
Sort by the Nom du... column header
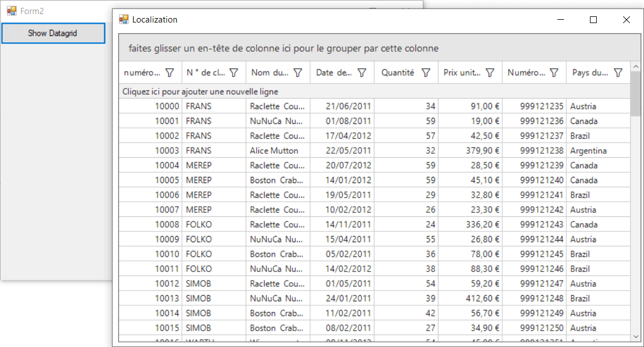pos(270,73)
